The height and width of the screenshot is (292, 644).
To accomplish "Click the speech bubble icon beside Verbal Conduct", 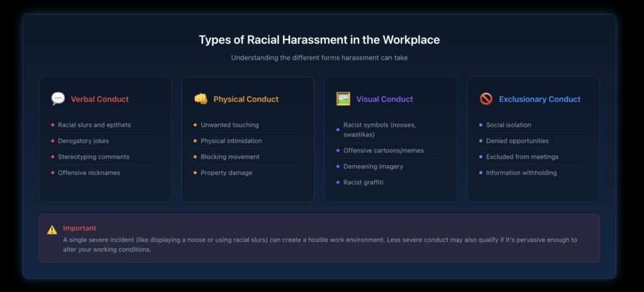I will point(58,99).
